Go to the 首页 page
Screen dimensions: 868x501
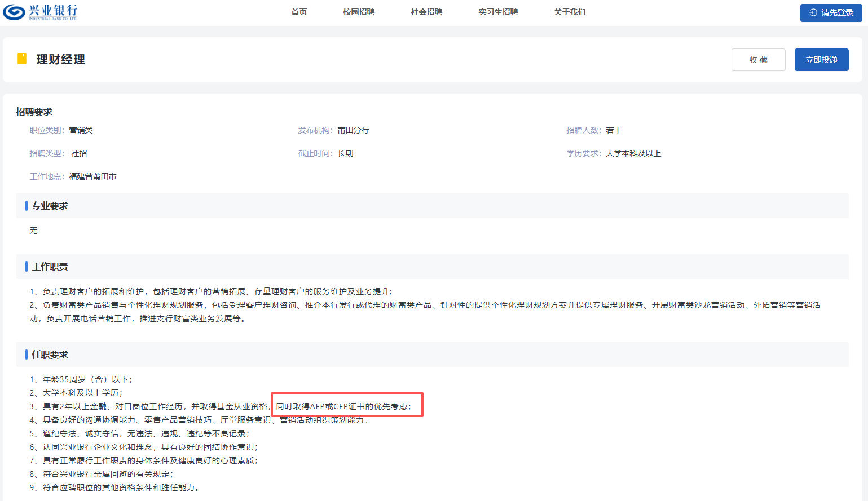click(299, 12)
